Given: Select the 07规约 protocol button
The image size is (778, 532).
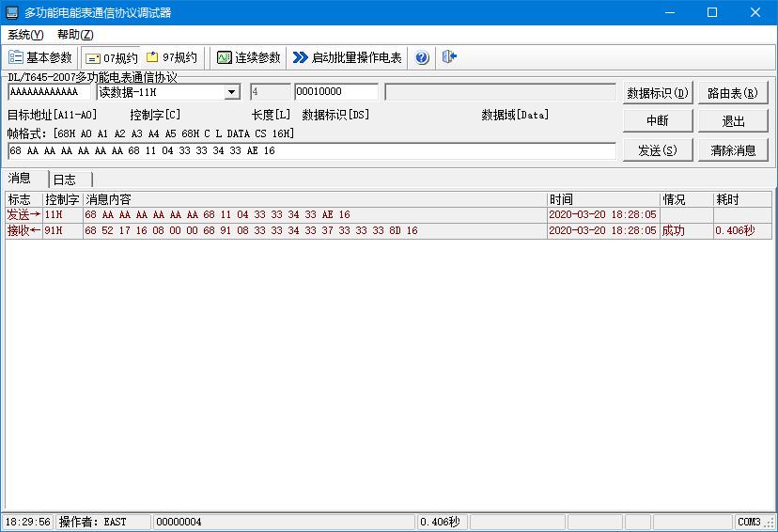Looking at the screenshot, I should tap(112, 57).
